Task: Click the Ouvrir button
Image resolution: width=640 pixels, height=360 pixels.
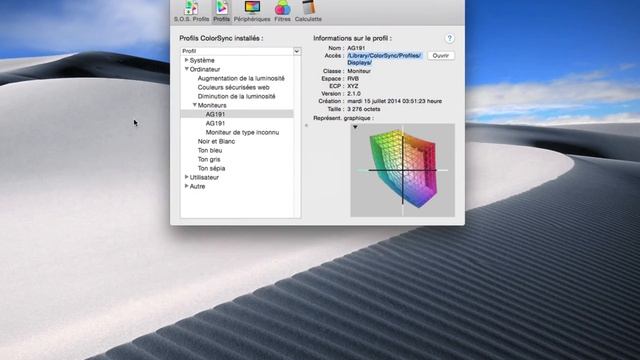Action: pyautogui.click(x=441, y=56)
